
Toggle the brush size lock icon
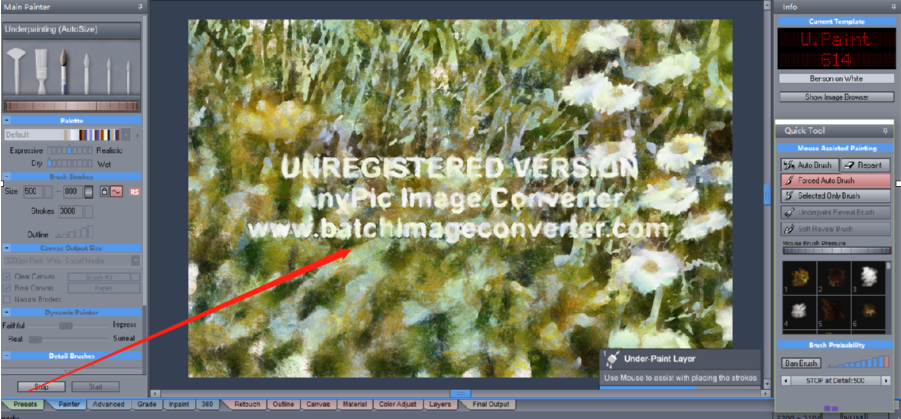105,191
